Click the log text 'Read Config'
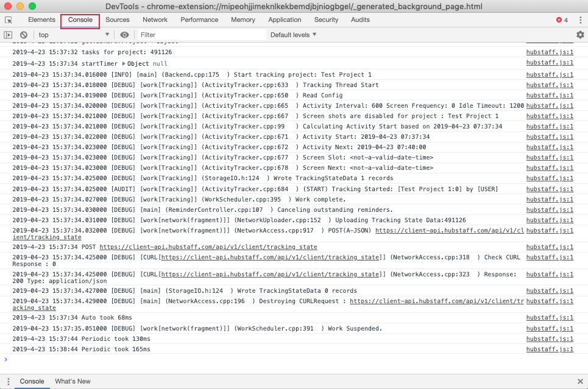This screenshot has height=389, width=588. pyautogui.click(x=322, y=96)
